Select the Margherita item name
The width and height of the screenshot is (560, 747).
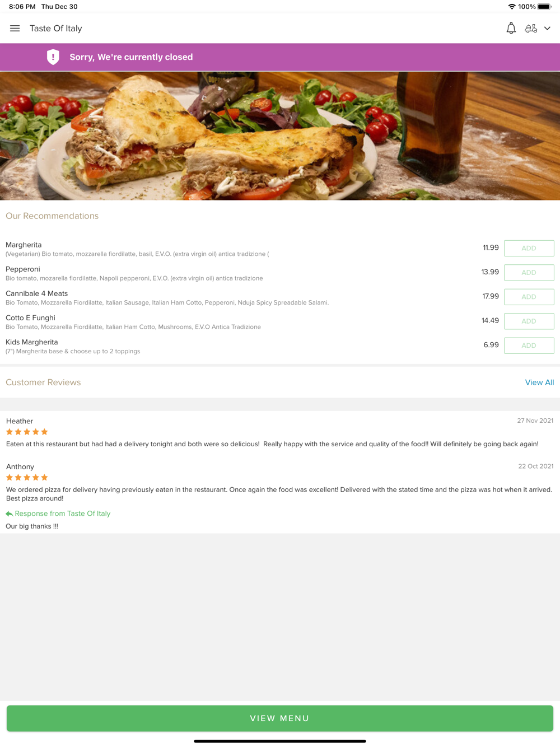[x=24, y=245]
